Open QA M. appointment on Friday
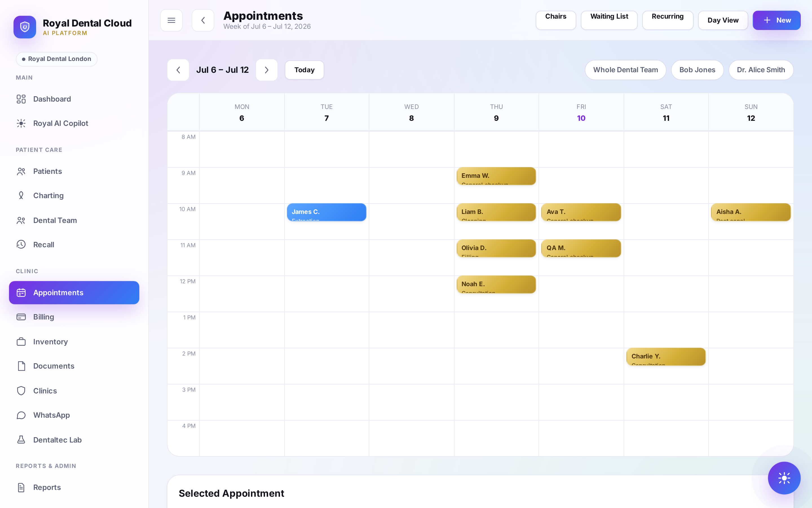The width and height of the screenshot is (812, 508). pos(581,248)
